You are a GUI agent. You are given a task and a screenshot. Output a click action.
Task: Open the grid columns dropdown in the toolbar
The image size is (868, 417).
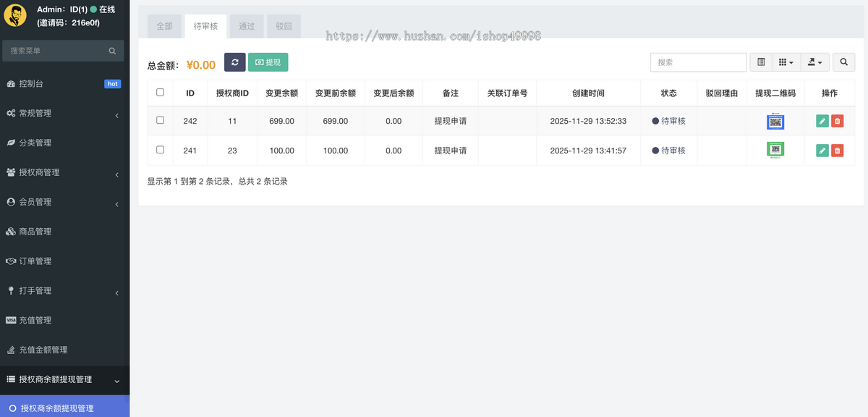[x=786, y=62]
